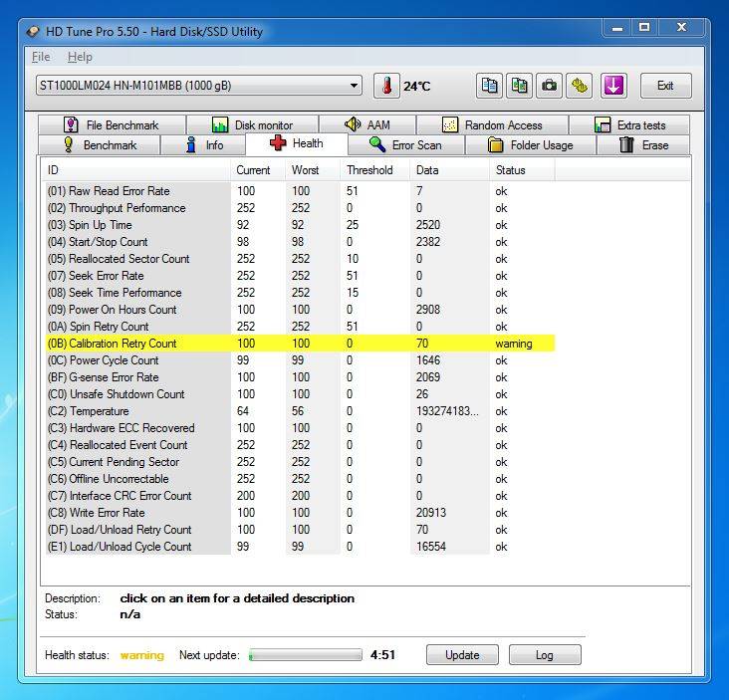This screenshot has height=700, width=729.
Task: Click the Threshold column header
Action: 375,170
